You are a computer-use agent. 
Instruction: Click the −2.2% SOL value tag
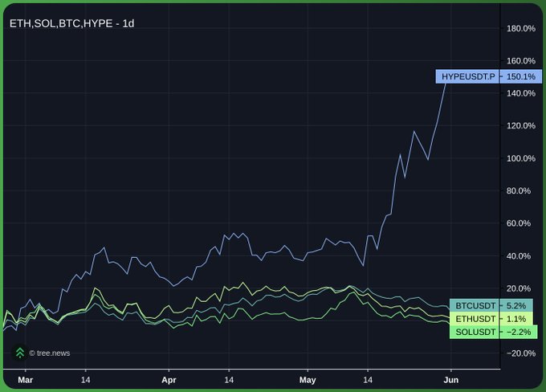[519, 332]
